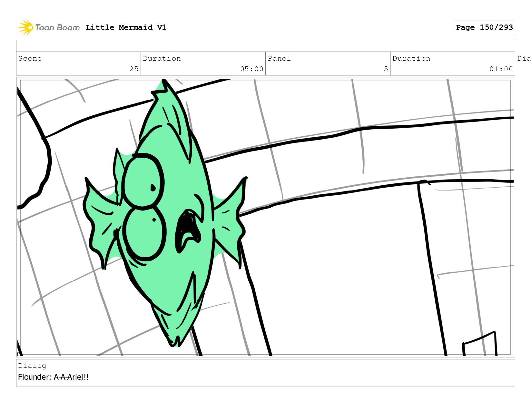
Task: Click the 'Page 150/293' page indicator
Action: 484,27
